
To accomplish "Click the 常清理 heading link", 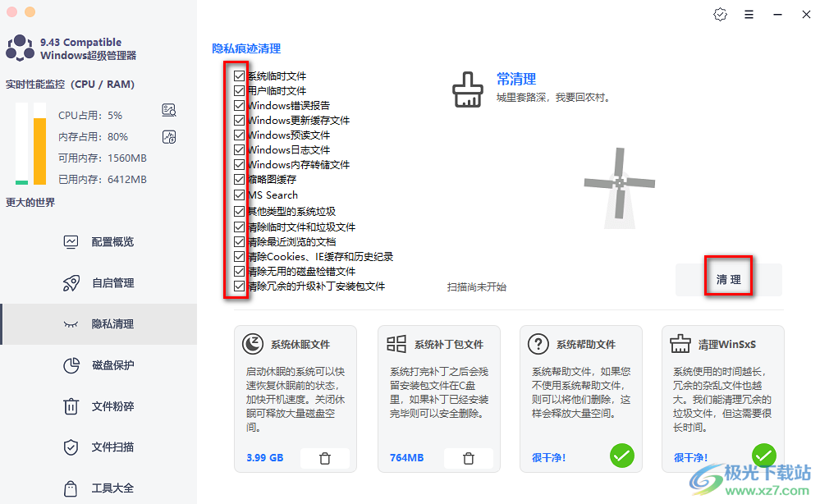I will pos(516,80).
